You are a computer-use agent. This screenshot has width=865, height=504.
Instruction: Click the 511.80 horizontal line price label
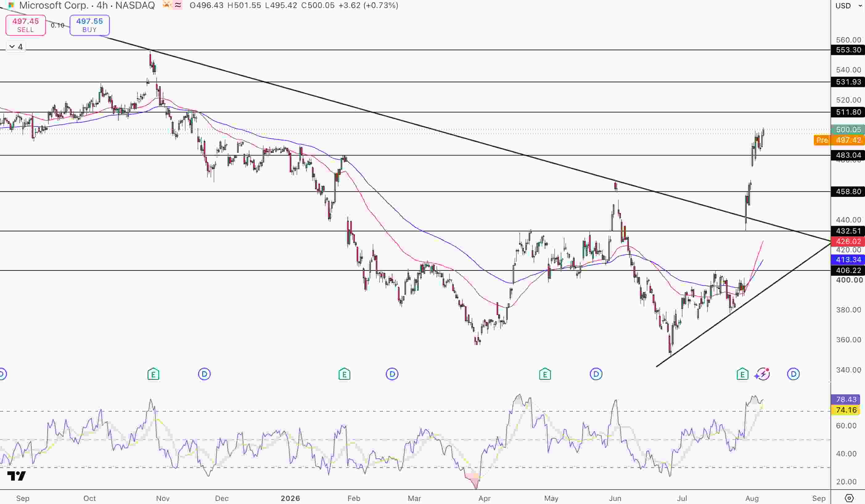point(848,112)
